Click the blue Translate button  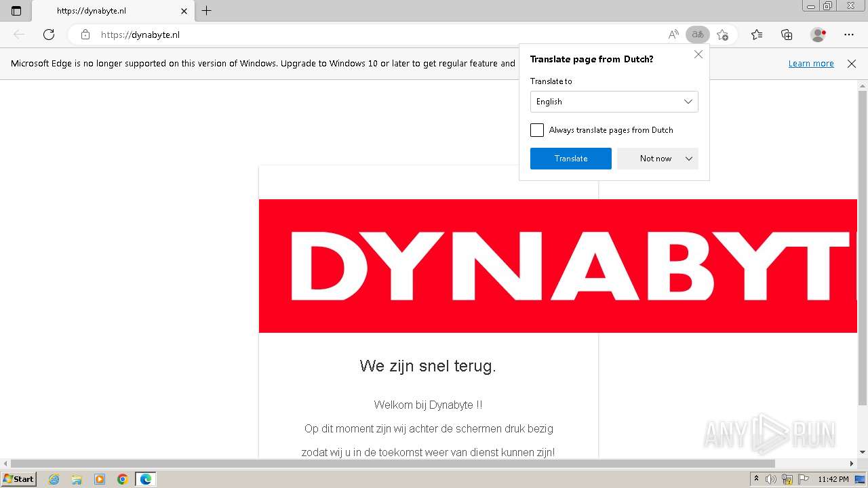click(571, 159)
